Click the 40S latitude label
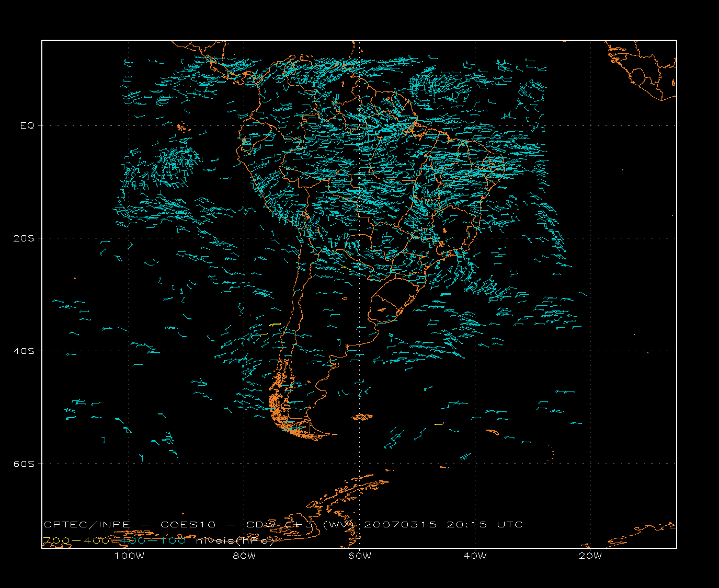Screen dimensions: 719x588 coord(24,351)
